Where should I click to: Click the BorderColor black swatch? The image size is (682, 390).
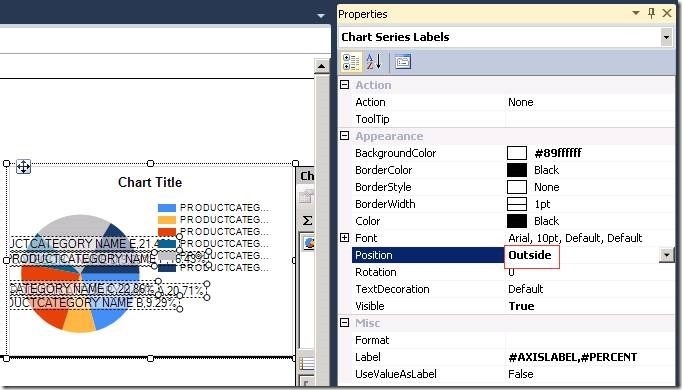click(x=517, y=170)
